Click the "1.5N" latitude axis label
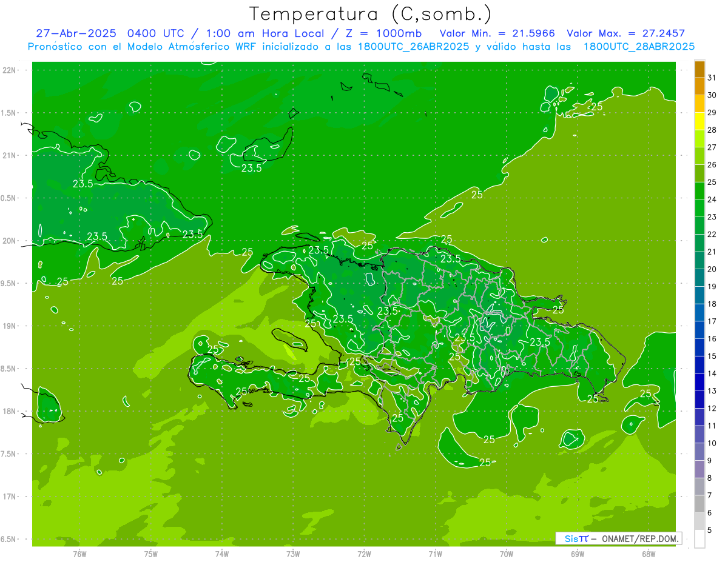 (9, 113)
